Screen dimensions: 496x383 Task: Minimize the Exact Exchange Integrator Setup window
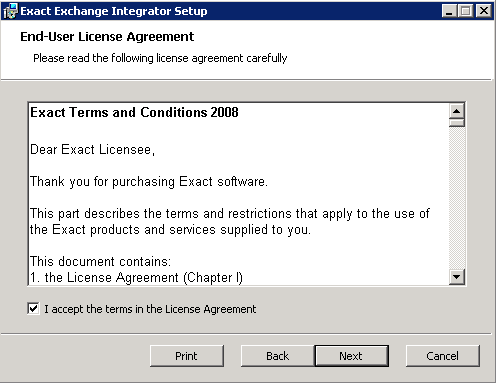(x=449, y=11)
